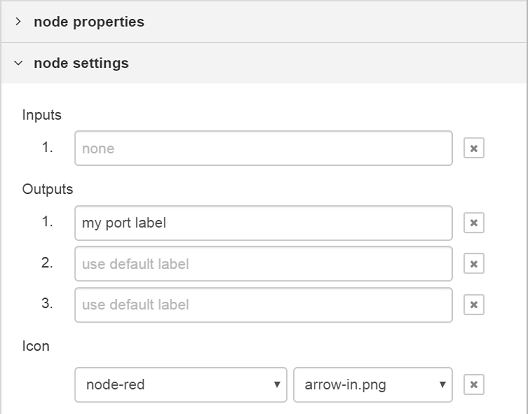
Task: Clear the output 3 label
Action: 474,305
